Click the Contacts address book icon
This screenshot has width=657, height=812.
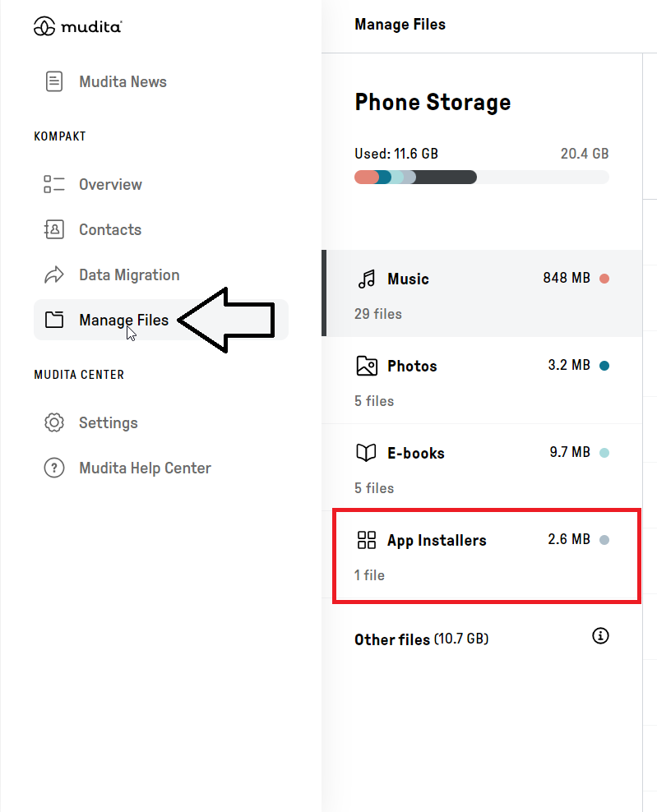[x=54, y=229]
